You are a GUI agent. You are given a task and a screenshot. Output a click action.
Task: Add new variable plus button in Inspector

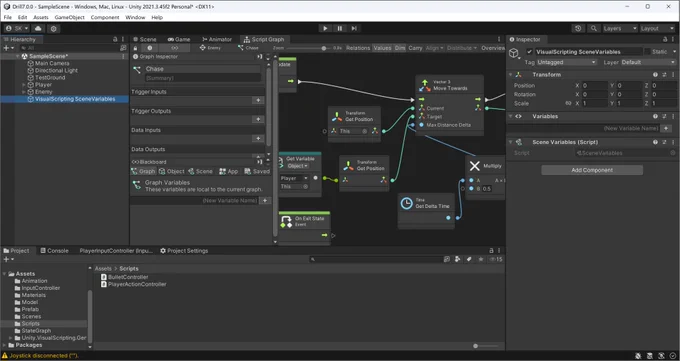pos(666,128)
